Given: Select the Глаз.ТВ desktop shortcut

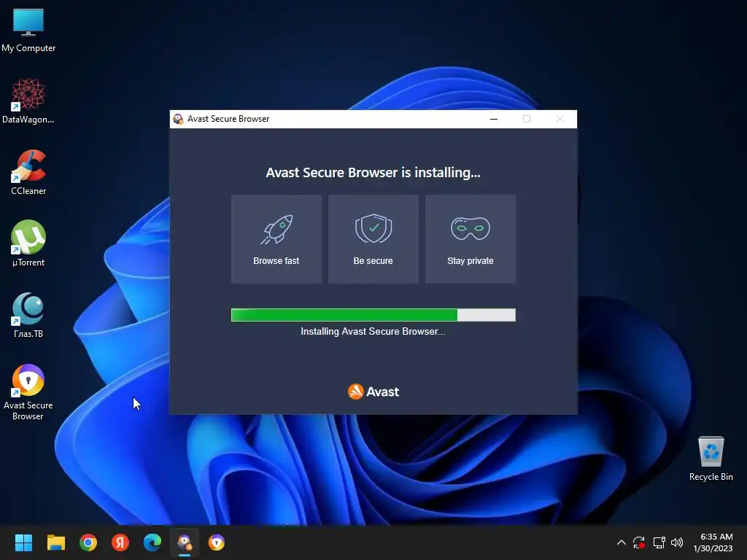Looking at the screenshot, I should tap(28, 315).
